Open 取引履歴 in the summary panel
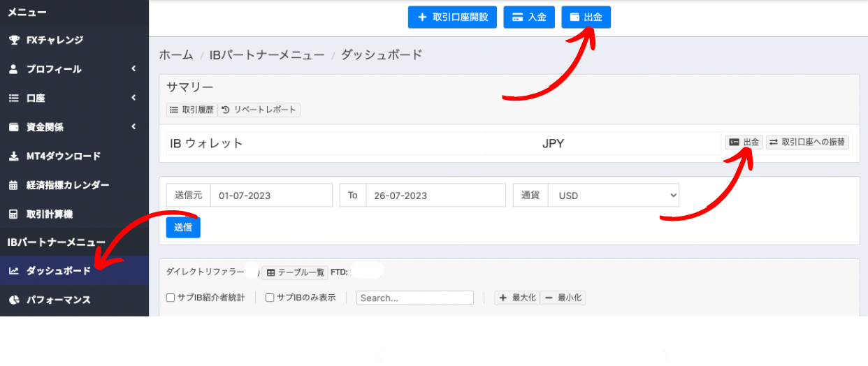Image resolution: width=868 pixels, height=366 pixels. point(191,110)
